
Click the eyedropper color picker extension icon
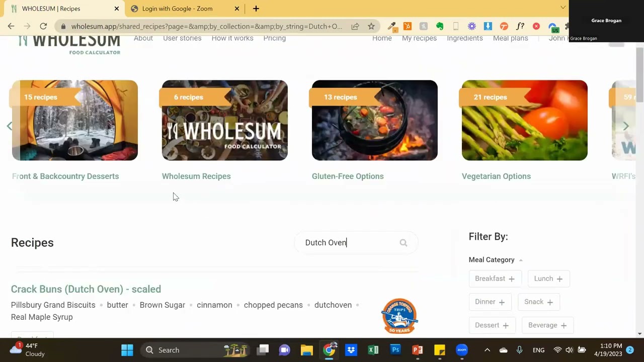click(391, 26)
